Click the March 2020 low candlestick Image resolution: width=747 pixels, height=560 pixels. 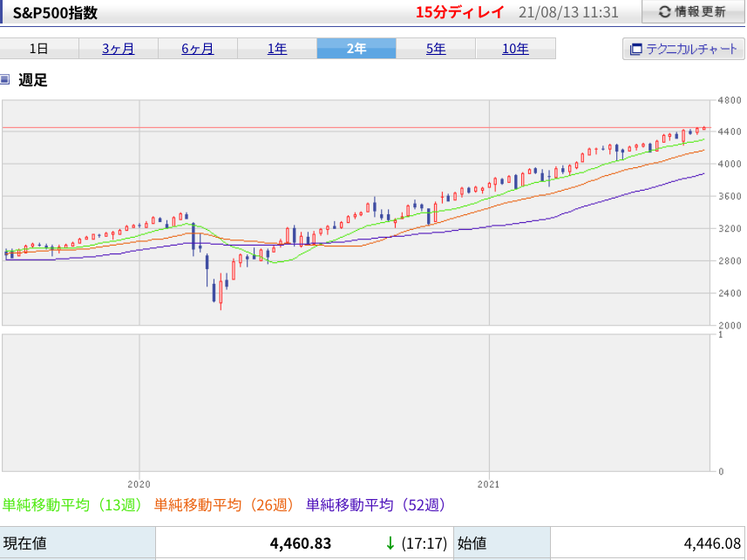pyautogui.click(x=221, y=293)
